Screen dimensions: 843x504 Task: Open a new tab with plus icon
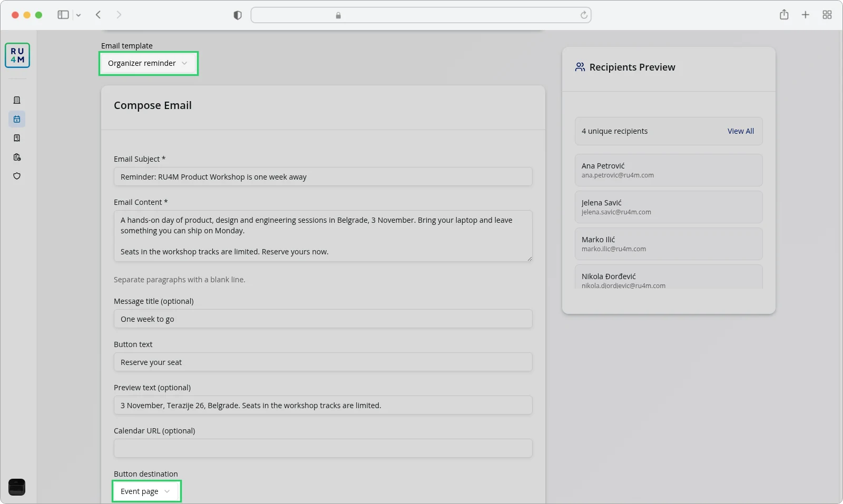click(805, 15)
